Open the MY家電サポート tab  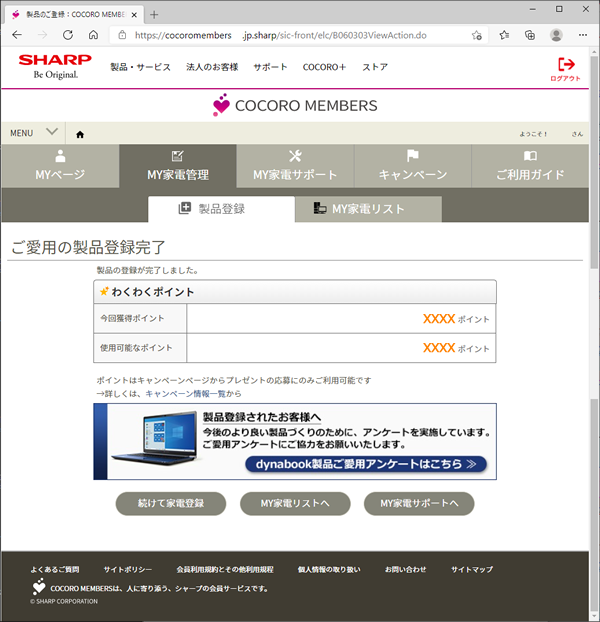tap(295, 166)
